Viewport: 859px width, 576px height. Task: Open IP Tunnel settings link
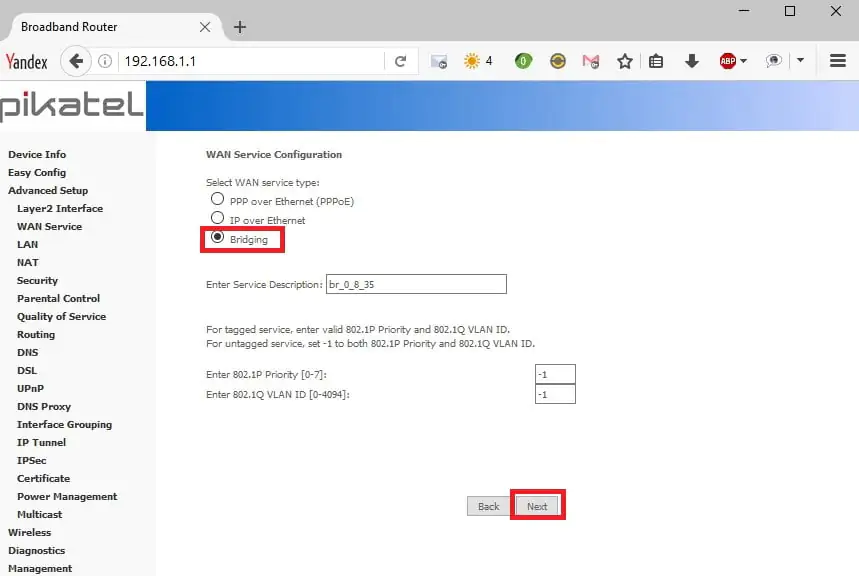[x=41, y=442]
